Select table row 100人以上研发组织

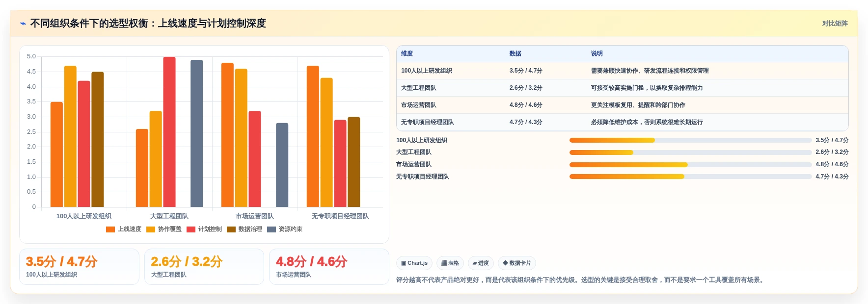click(x=623, y=71)
